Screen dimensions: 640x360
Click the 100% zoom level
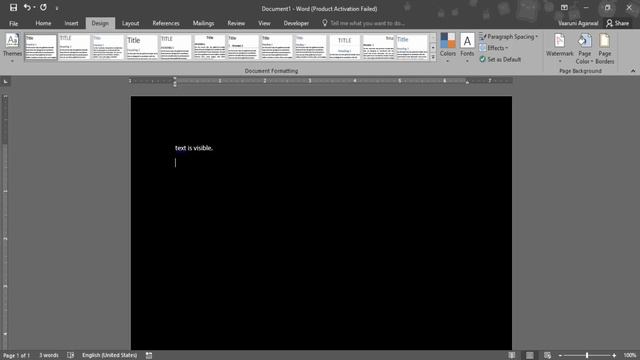pos(629,356)
